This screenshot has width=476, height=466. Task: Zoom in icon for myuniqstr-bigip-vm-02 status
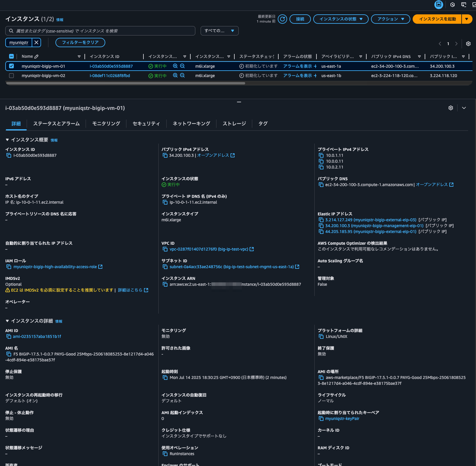175,76
